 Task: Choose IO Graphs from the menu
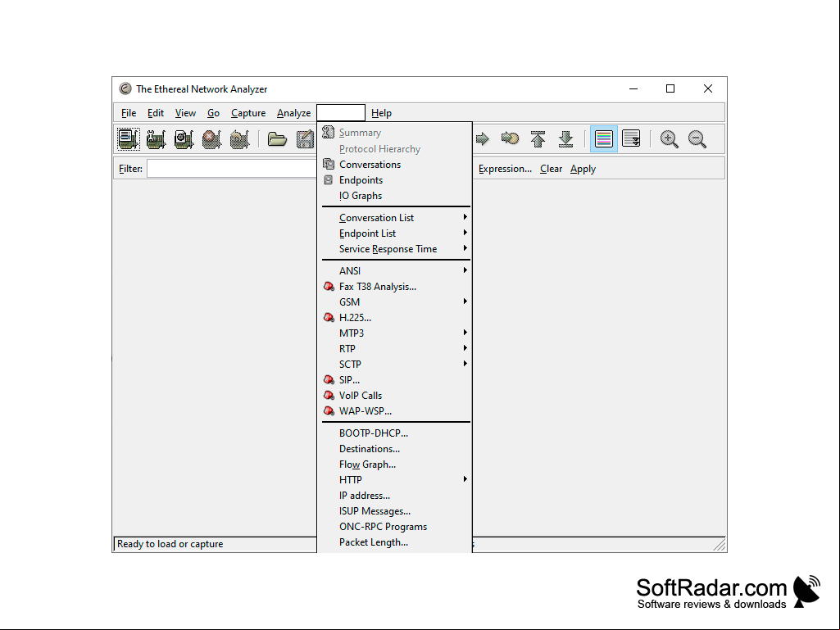pyautogui.click(x=396, y=196)
